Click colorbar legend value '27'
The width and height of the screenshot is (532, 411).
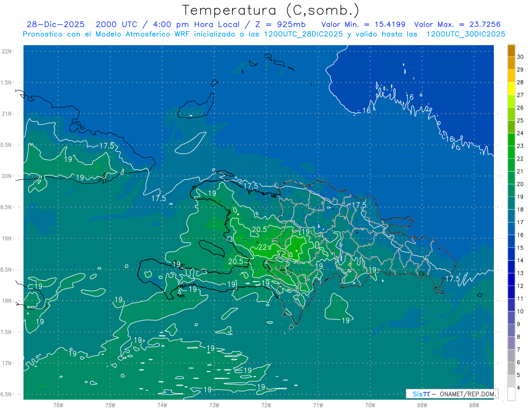point(520,95)
